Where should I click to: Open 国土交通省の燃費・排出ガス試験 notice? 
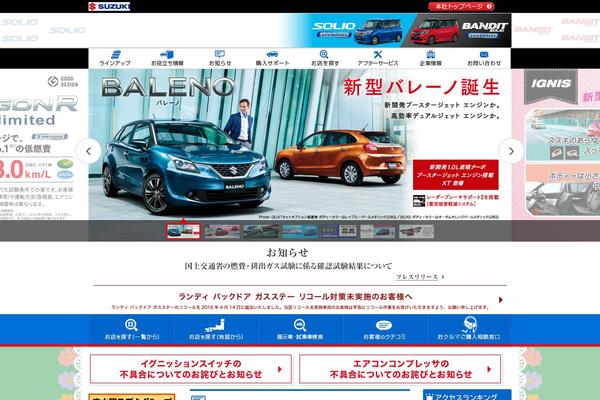click(288, 266)
